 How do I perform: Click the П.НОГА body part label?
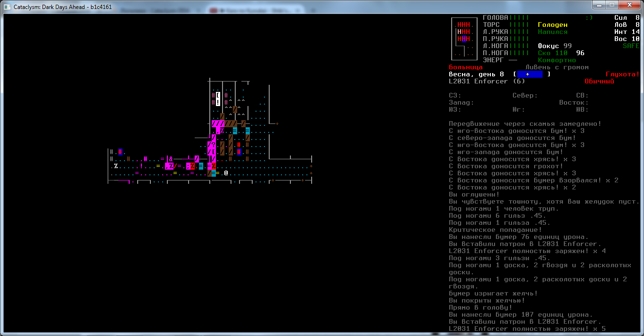pyautogui.click(x=495, y=53)
